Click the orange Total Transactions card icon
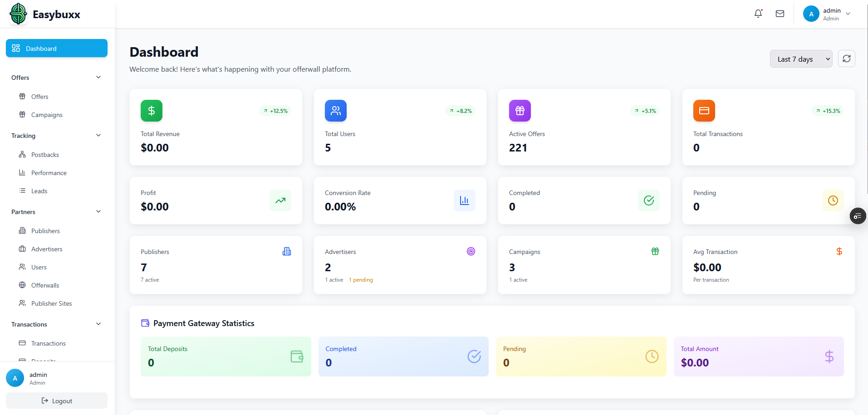The width and height of the screenshot is (868, 415). [x=704, y=111]
